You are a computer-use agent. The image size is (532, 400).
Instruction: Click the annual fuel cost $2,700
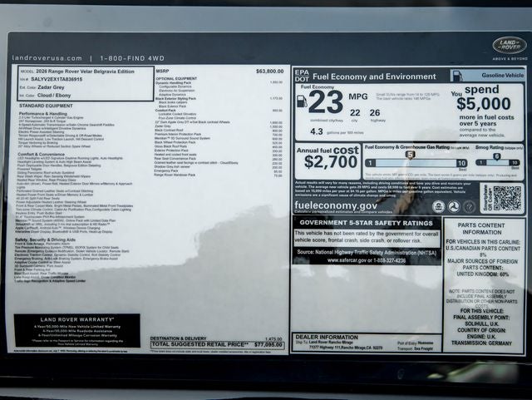click(x=331, y=162)
